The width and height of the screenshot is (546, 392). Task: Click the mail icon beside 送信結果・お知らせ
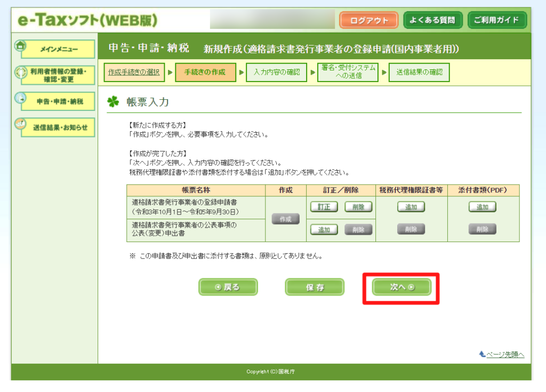20,124
